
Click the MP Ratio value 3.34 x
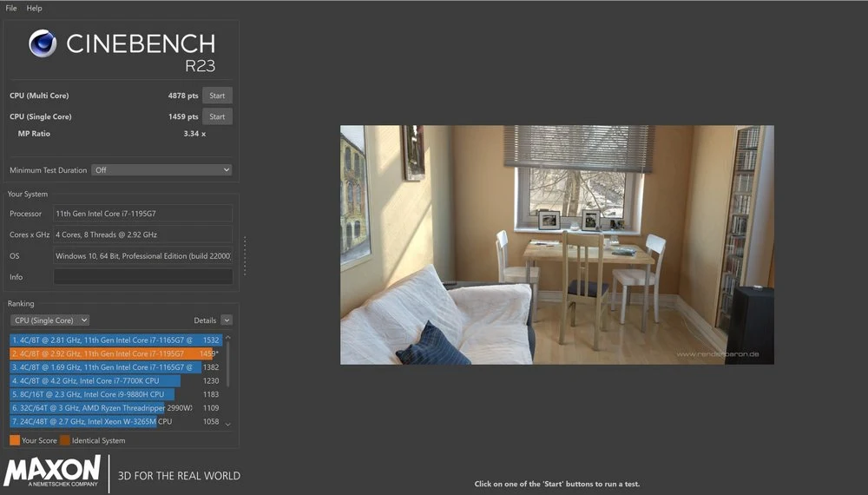[x=194, y=134]
